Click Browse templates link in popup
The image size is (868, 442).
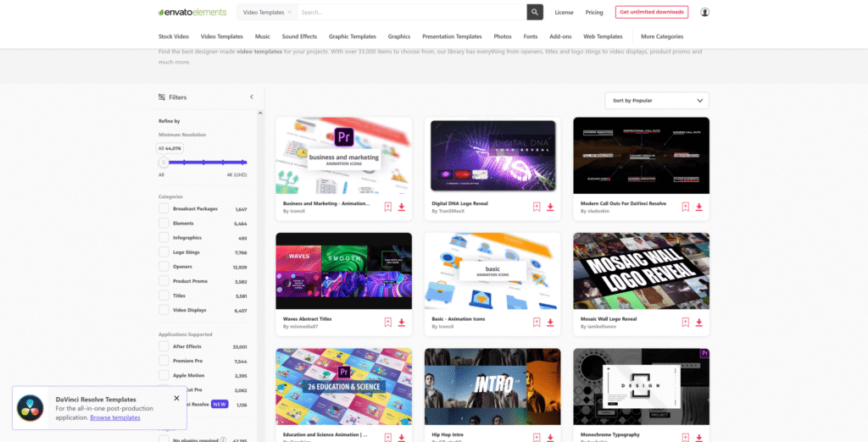(115, 417)
